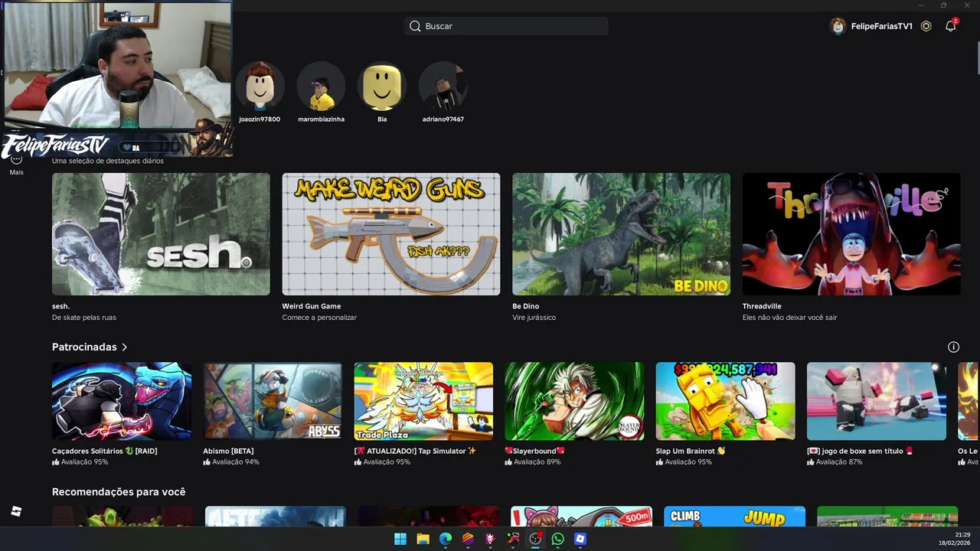Image resolution: width=980 pixels, height=551 pixels.
Task: Open Microsoft Edge from the taskbar
Action: [x=446, y=540]
